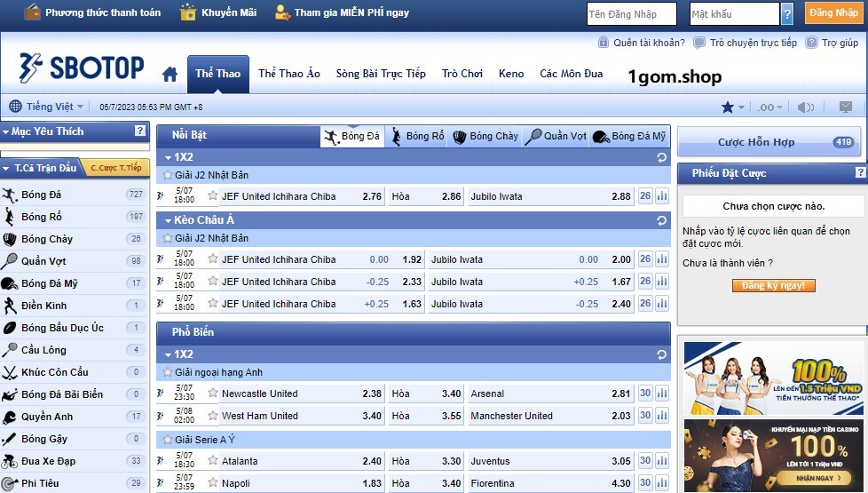Click the Đăng Nhập login button
This screenshot has width=868, height=493.
[x=833, y=13]
